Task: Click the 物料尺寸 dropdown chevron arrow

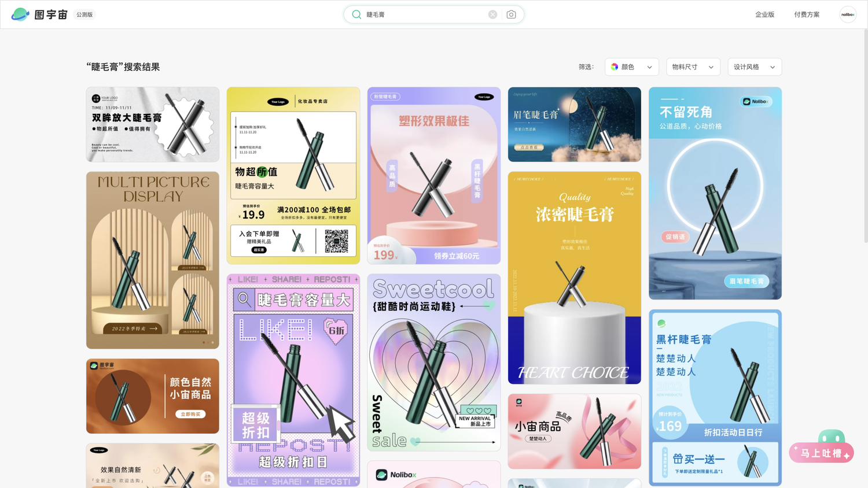Action: 711,67
